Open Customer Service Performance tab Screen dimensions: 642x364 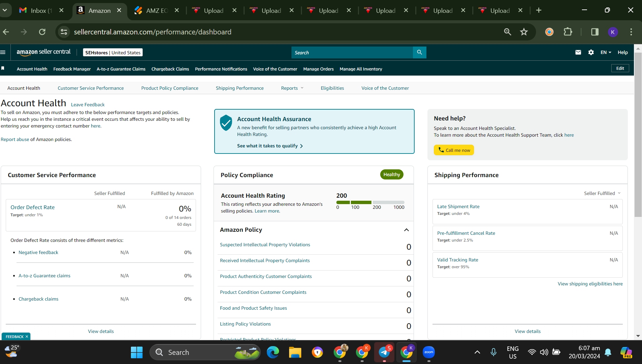click(x=91, y=88)
